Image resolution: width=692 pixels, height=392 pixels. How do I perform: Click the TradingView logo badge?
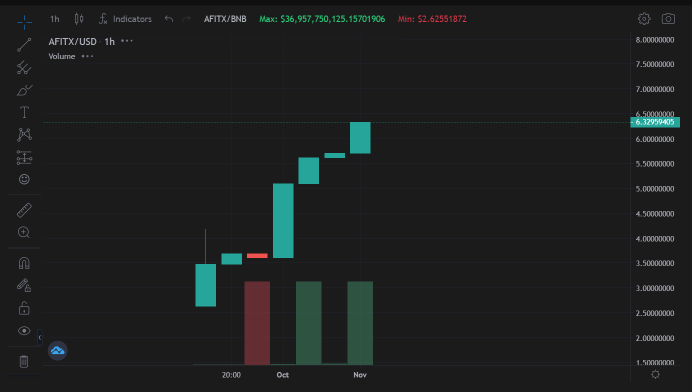coord(58,351)
